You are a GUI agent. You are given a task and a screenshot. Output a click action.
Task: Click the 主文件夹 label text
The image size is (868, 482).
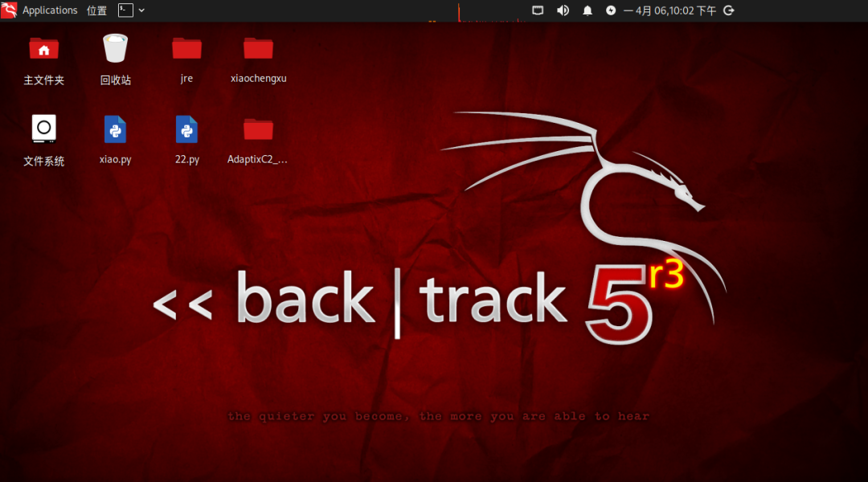[x=43, y=80]
